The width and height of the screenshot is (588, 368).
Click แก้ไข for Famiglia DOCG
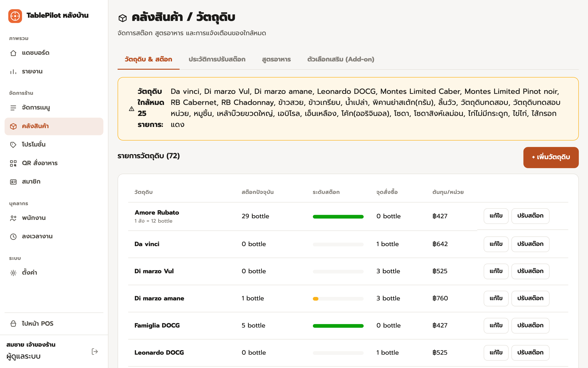(x=496, y=325)
